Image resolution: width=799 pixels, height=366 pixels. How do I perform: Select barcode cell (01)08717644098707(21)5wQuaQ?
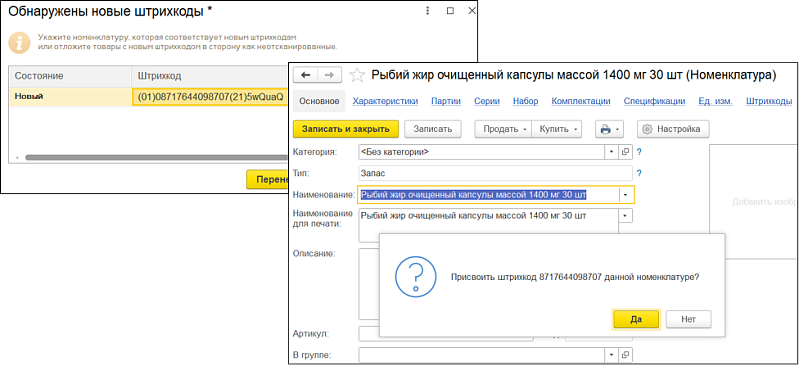(x=210, y=97)
